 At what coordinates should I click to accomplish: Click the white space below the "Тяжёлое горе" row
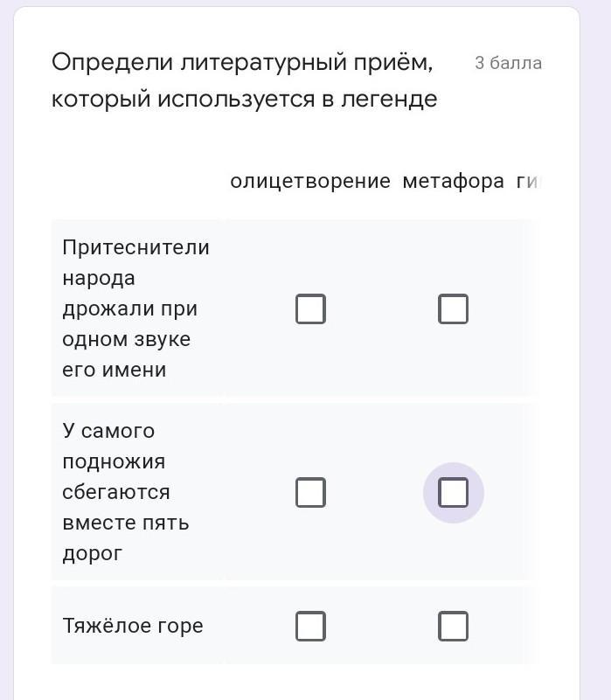pyautogui.click(x=297, y=682)
